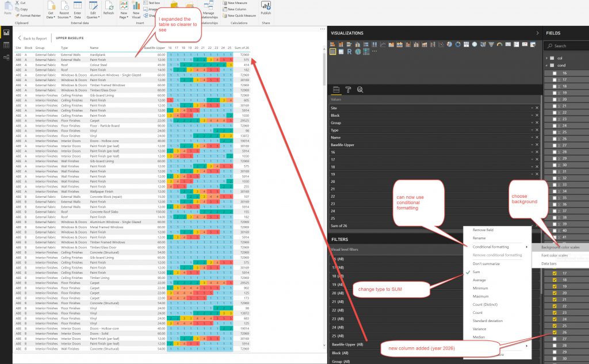Choose the pie chart visualization icon
Screen dimensions: 589x364
click(450, 44)
